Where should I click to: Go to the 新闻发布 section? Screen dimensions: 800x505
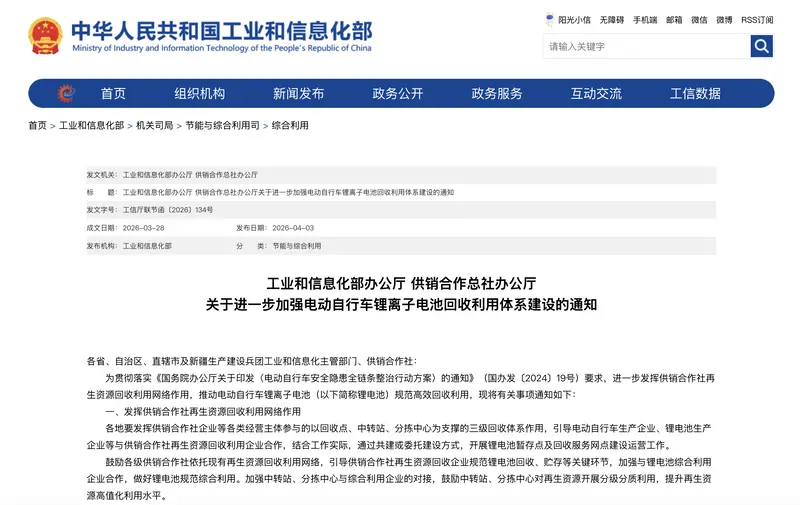tap(298, 94)
